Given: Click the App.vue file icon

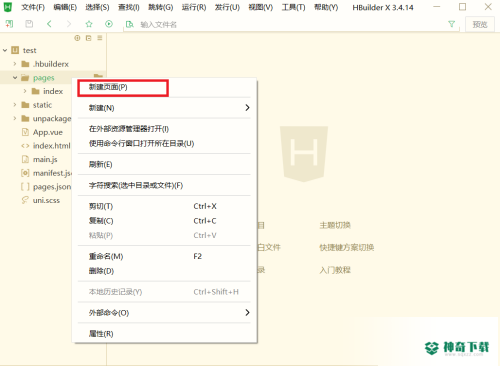Looking at the screenshot, I should point(25,132).
